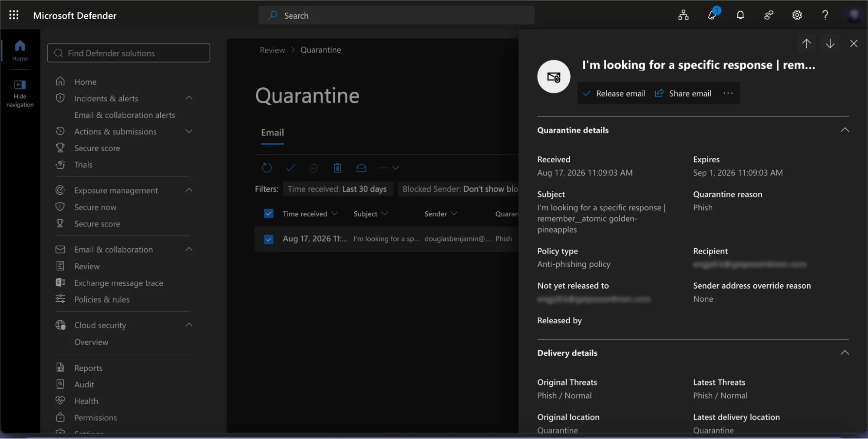Open the Help question mark icon

pyautogui.click(x=825, y=15)
